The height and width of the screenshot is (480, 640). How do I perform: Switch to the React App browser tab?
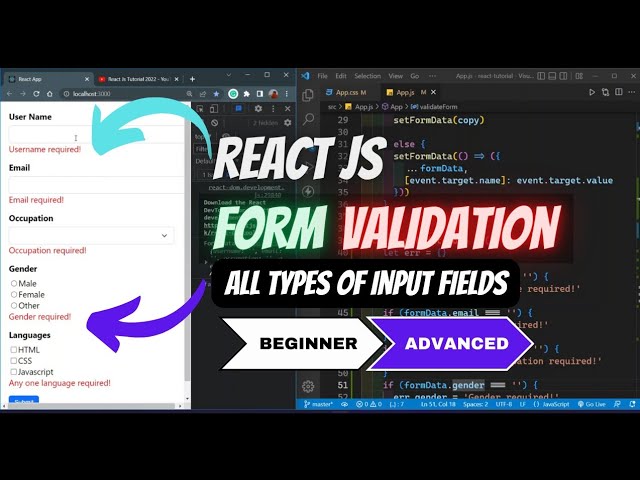[48, 79]
